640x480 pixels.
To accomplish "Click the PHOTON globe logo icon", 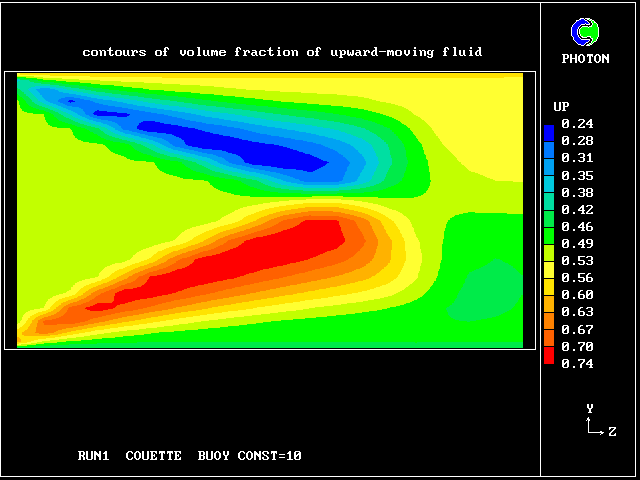I will pyautogui.click(x=584, y=33).
